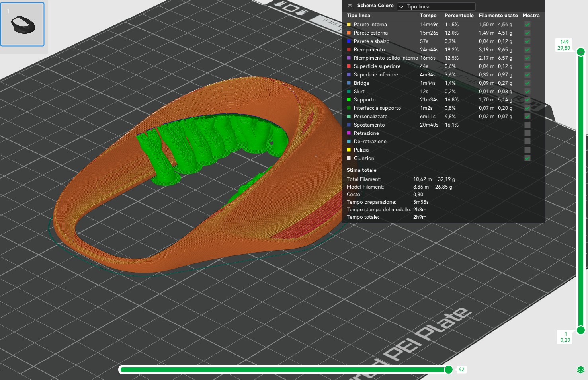Click the horizontal move slider handle

pyautogui.click(x=449, y=370)
